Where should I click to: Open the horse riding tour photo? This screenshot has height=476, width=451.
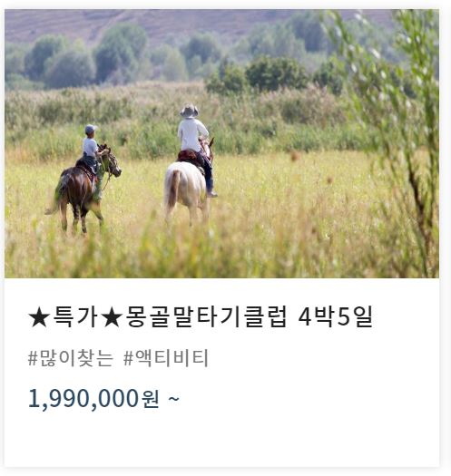coord(221,143)
